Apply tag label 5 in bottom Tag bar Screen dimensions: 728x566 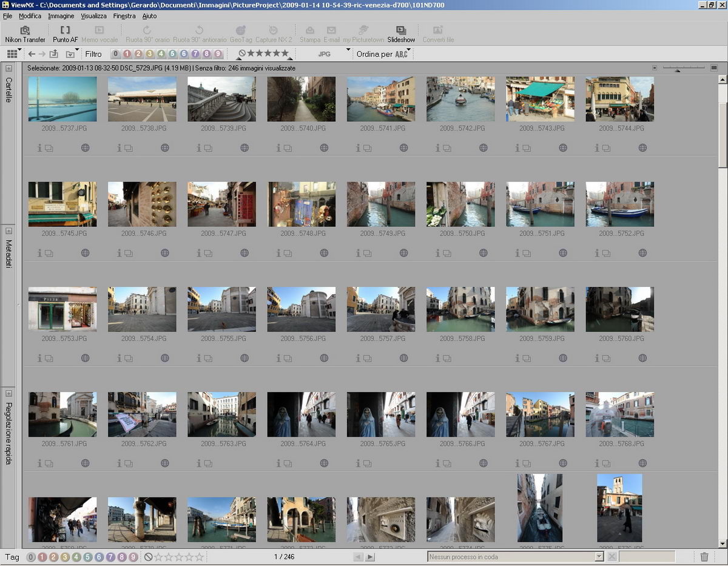click(88, 557)
